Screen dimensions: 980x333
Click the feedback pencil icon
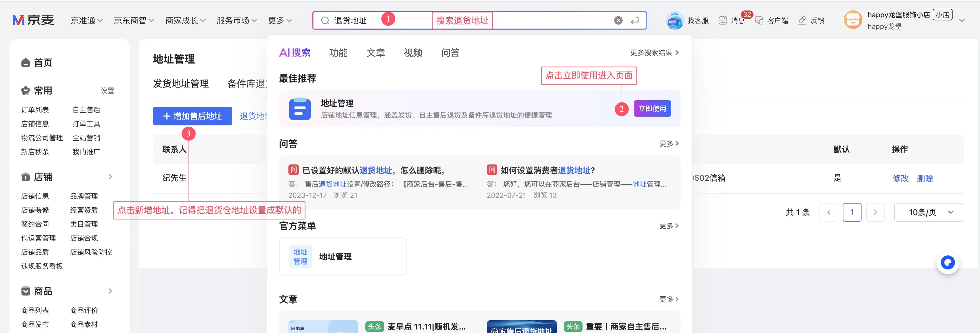coord(802,20)
